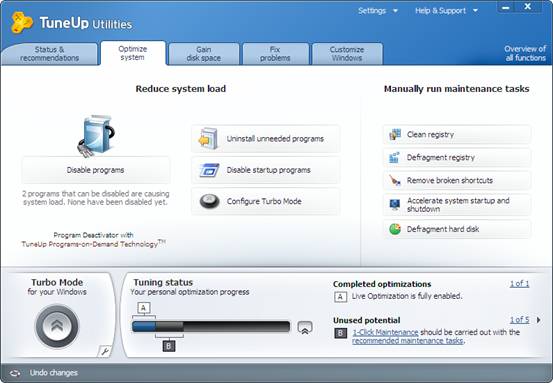
Task: Open Turbo Mode wrench settings
Action: tap(105, 351)
